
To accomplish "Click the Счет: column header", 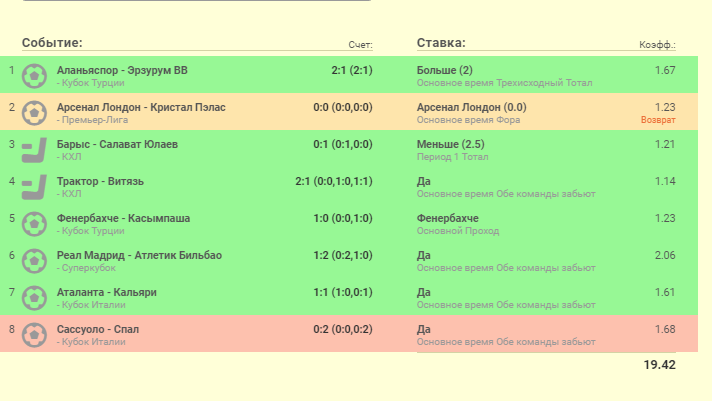I will pos(361,45).
